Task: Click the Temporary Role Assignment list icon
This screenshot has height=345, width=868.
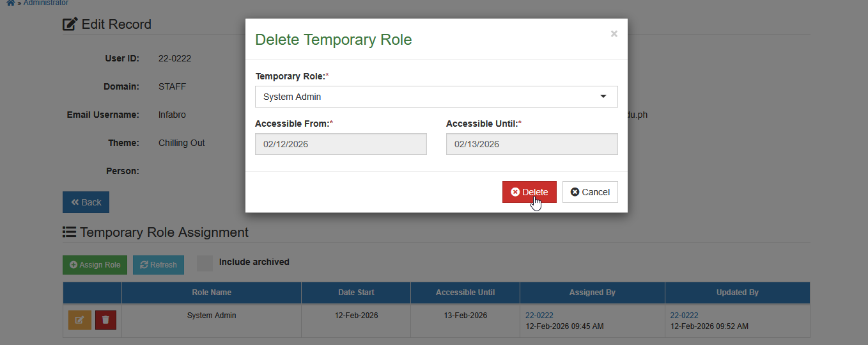Action: point(69,232)
